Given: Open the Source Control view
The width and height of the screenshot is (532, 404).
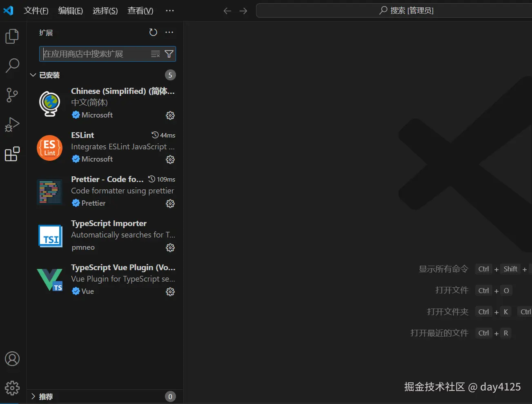Looking at the screenshot, I should click(x=12, y=95).
